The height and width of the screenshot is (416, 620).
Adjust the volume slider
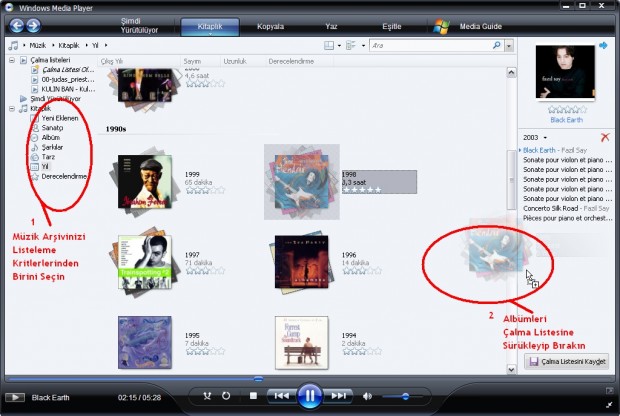click(405, 396)
